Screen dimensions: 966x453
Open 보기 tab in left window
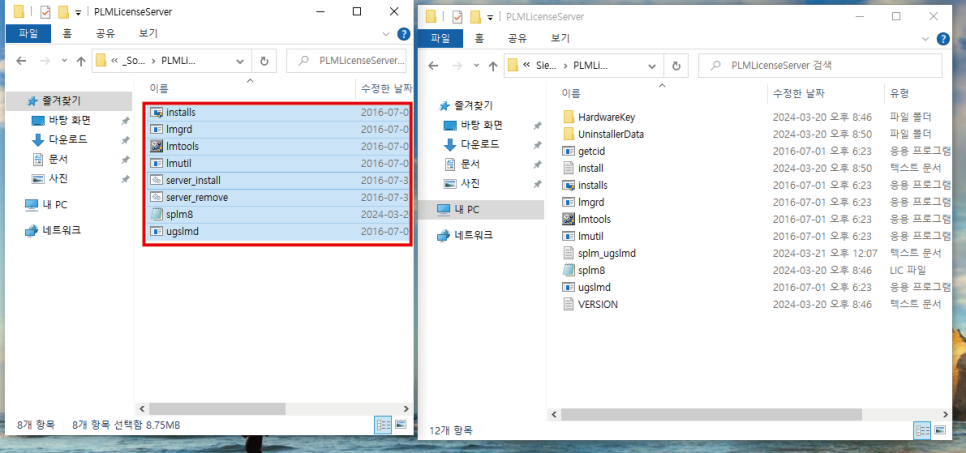148,33
